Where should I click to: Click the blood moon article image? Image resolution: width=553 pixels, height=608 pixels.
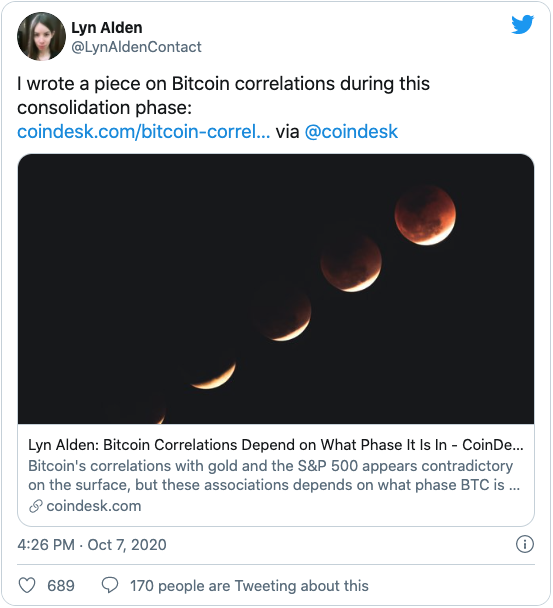click(x=276, y=289)
